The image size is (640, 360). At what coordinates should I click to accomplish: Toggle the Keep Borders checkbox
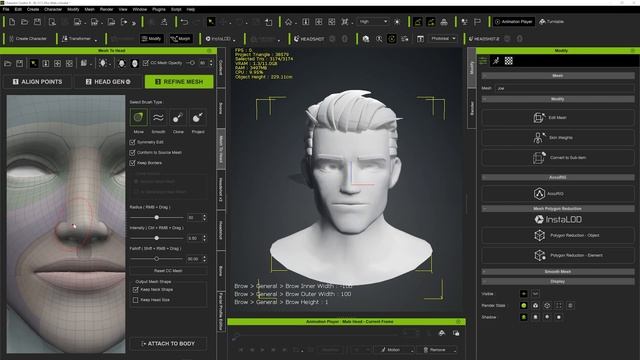tap(132, 163)
